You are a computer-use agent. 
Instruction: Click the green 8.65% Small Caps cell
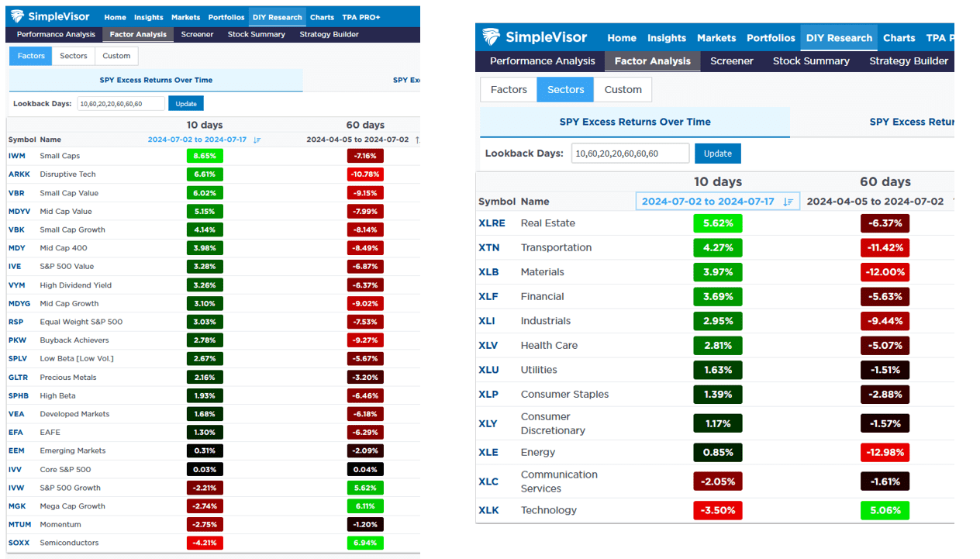[x=205, y=156]
